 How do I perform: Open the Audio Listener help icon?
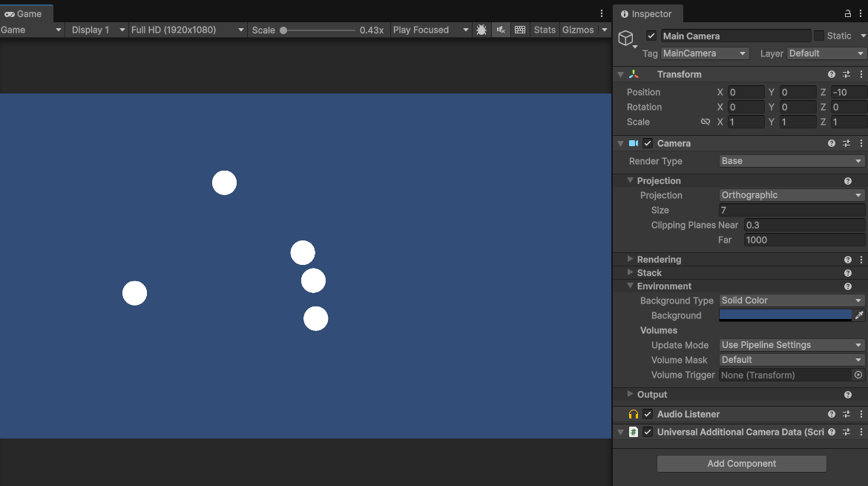click(832, 414)
